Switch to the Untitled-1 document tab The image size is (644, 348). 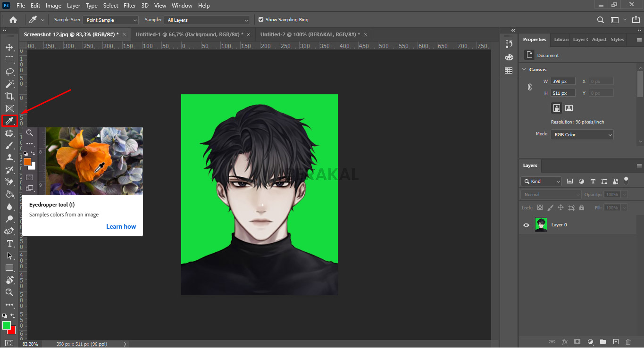tap(189, 34)
